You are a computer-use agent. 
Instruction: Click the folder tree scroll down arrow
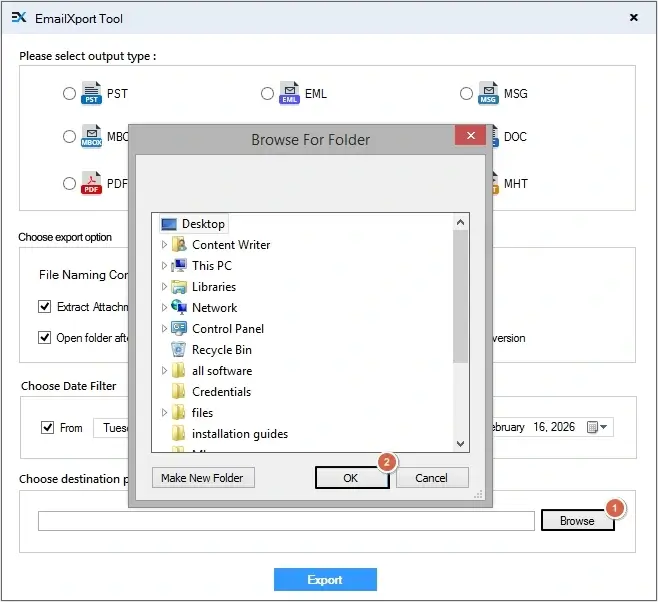460,443
